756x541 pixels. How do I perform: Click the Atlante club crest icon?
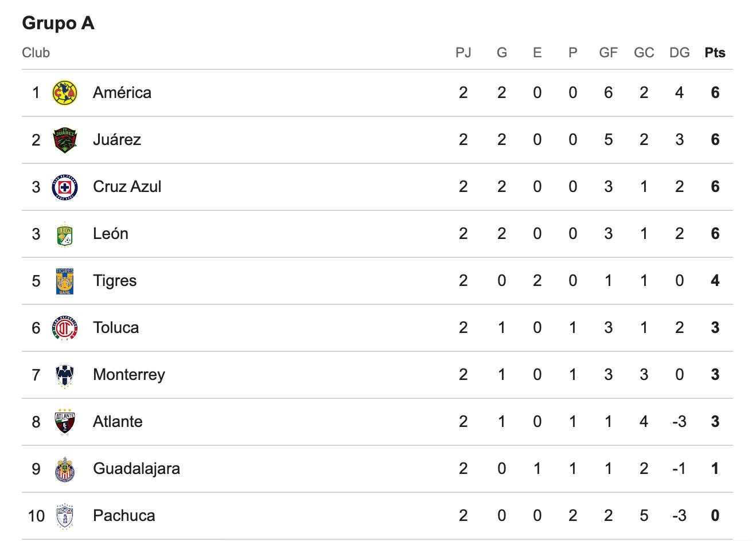tap(65, 422)
